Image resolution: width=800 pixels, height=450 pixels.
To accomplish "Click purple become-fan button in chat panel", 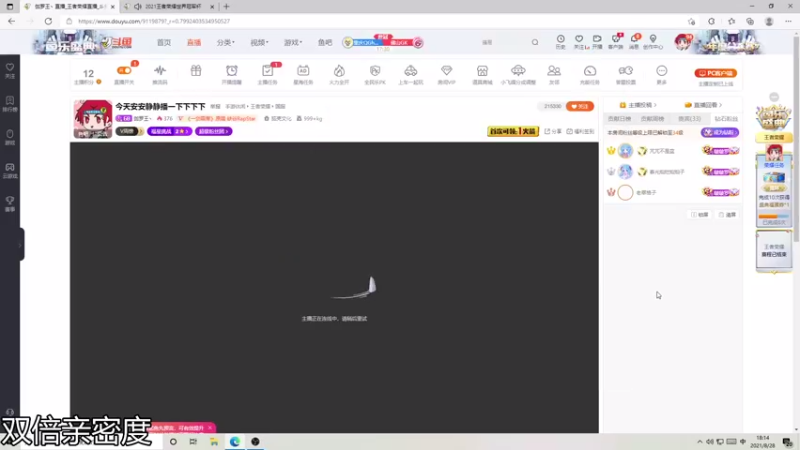I will click(x=719, y=132).
